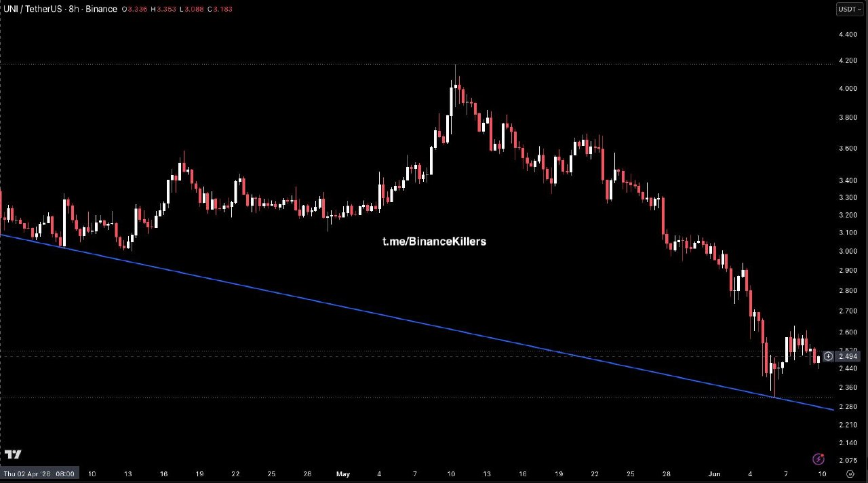Click the 28 label before May
868x483 pixels.
pyautogui.click(x=307, y=474)
